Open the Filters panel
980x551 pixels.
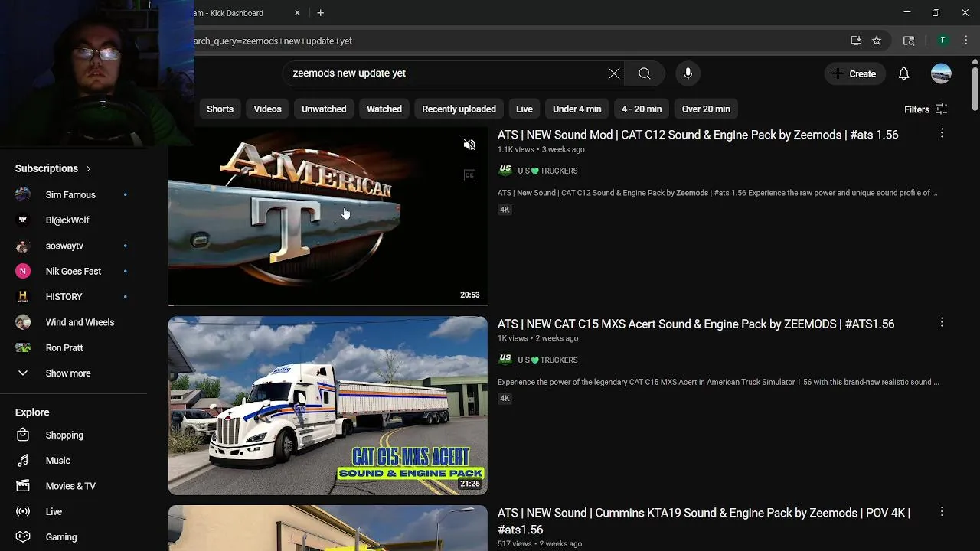(x=926, y=109)
